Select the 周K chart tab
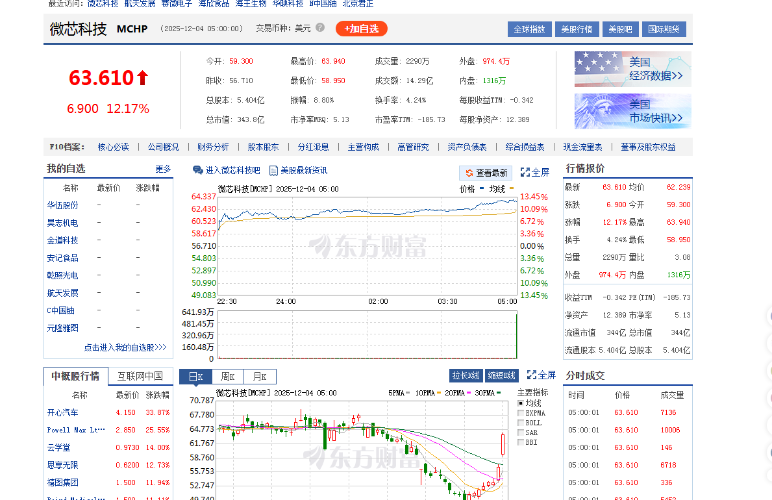 click(x=227, y=376)
